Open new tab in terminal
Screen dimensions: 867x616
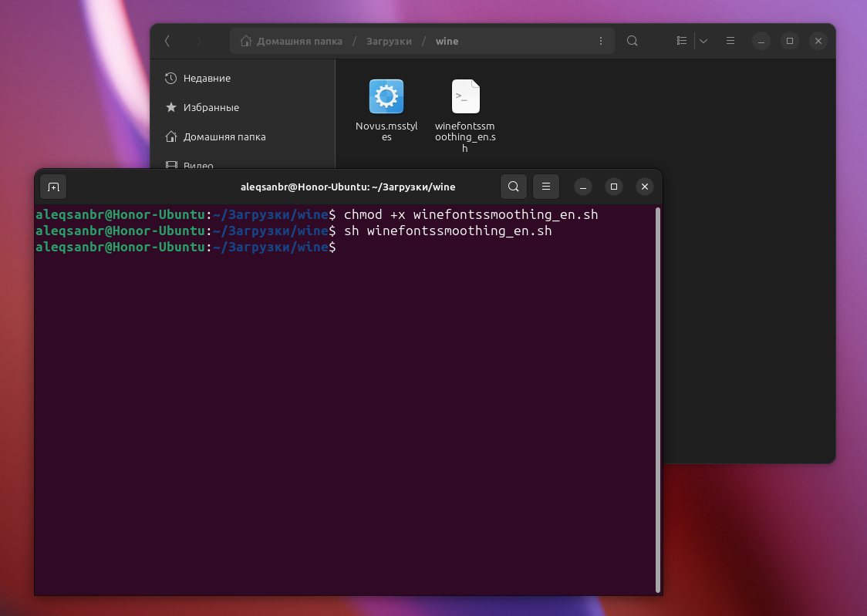click(x=53, y=187)
